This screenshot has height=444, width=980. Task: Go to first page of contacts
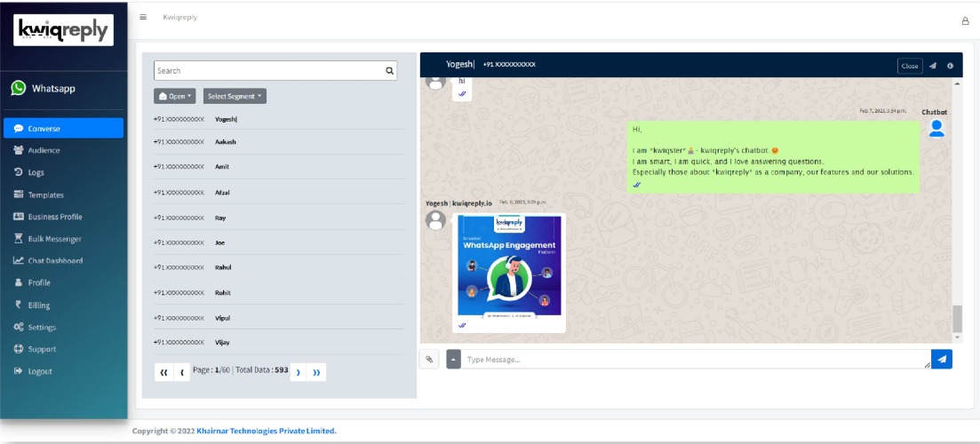point(163,372)
